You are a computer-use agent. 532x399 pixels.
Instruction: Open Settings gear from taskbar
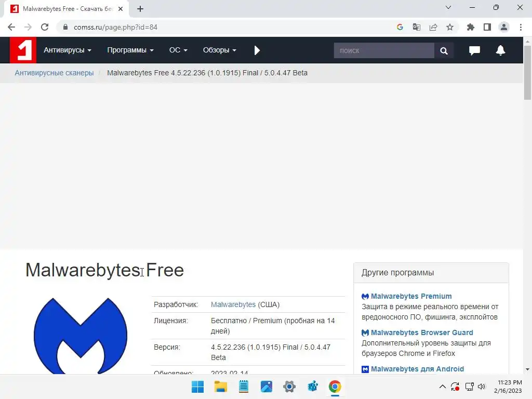pyautogui.click(x=289, y=387)
